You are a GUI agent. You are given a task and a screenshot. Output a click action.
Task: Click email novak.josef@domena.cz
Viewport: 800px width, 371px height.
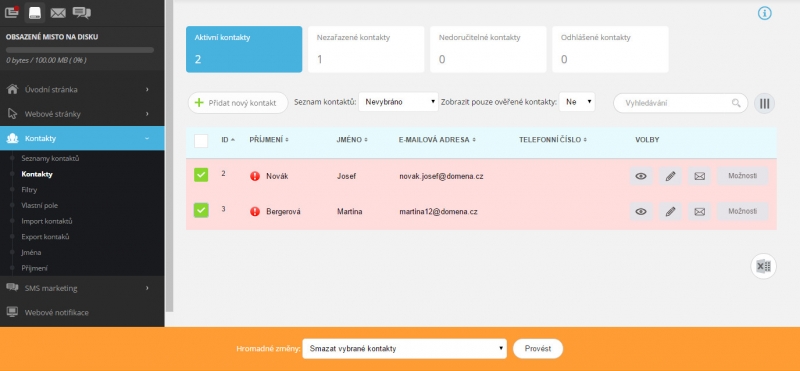pos(441,177)
